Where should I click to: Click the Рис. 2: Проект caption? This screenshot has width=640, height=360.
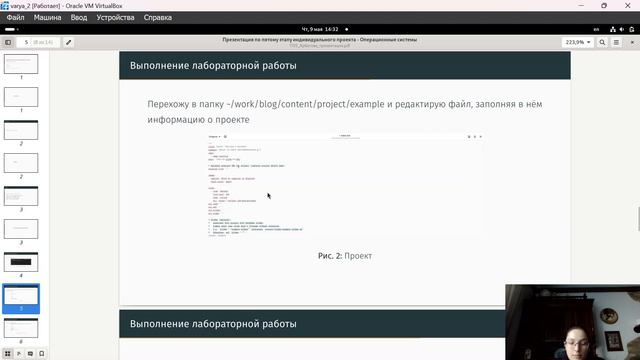[x=345, y=256]
